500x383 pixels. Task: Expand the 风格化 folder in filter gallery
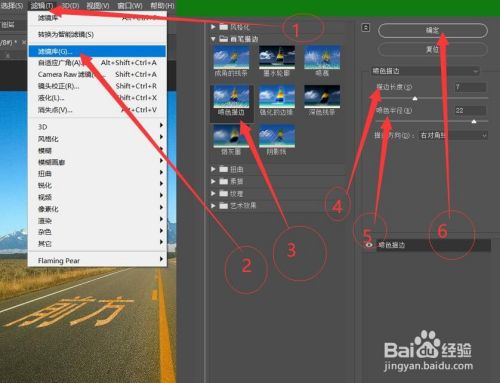click(213, 27)
